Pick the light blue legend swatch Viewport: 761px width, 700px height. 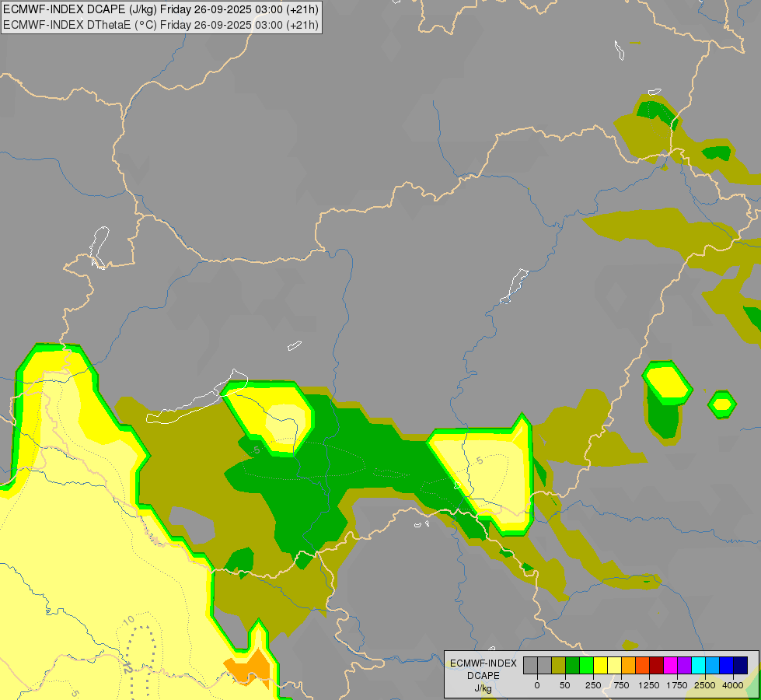tap(713, 666)
